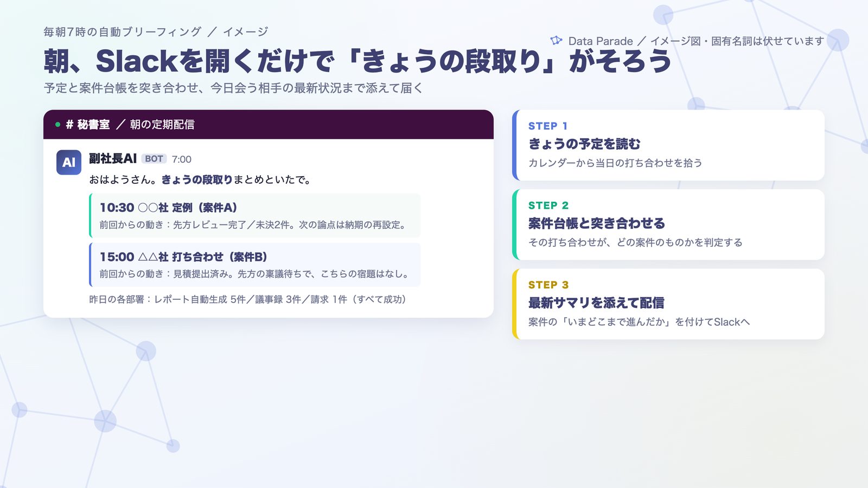868x488 pixels.
Task: Click the BOT badge next to 副社長AI
Action: point(154,159)
